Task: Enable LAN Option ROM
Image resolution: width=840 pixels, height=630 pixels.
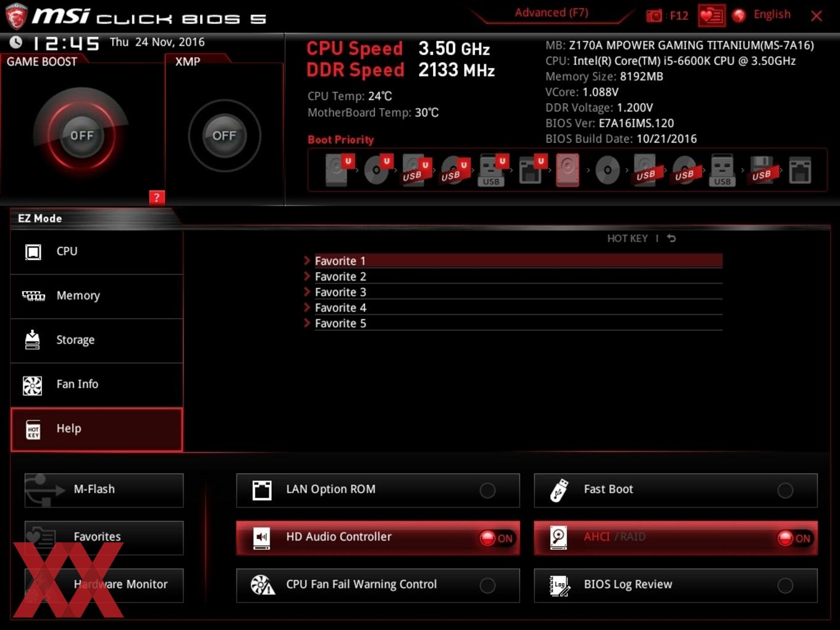Action: pyautogui.click(x=378, y=490)
